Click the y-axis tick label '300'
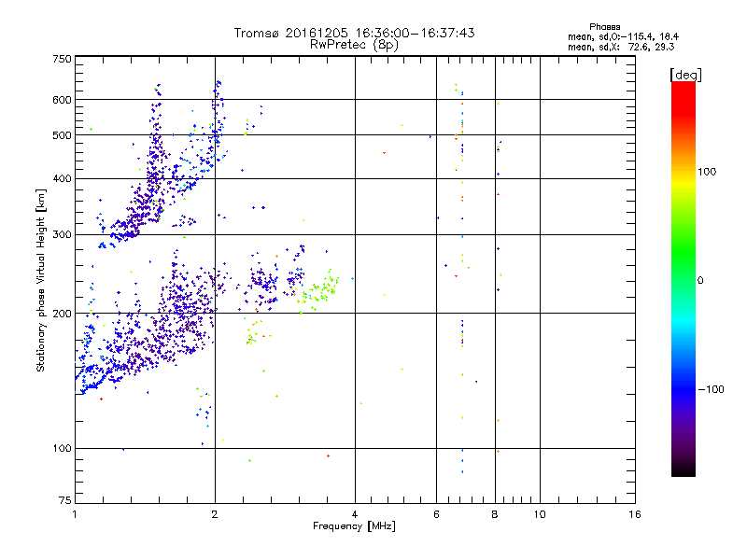Screen dimensions: 747x560 pyautogui.click(x=62, y=235)
